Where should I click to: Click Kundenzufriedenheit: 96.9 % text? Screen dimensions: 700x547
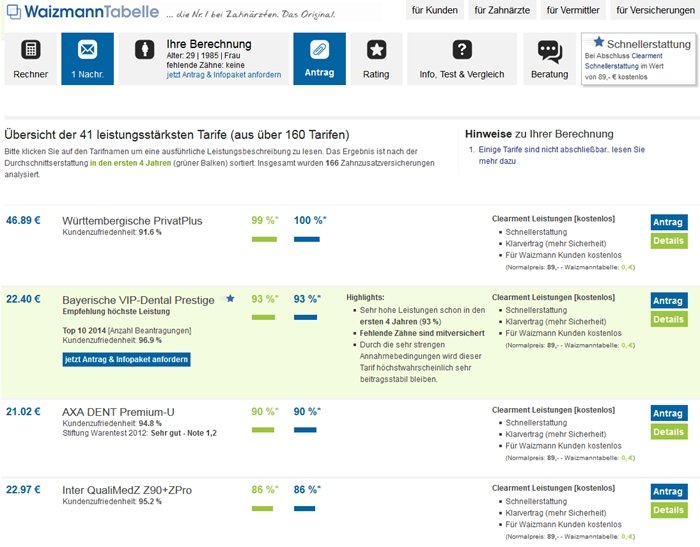pyautogui.click(x=112, y=340)
